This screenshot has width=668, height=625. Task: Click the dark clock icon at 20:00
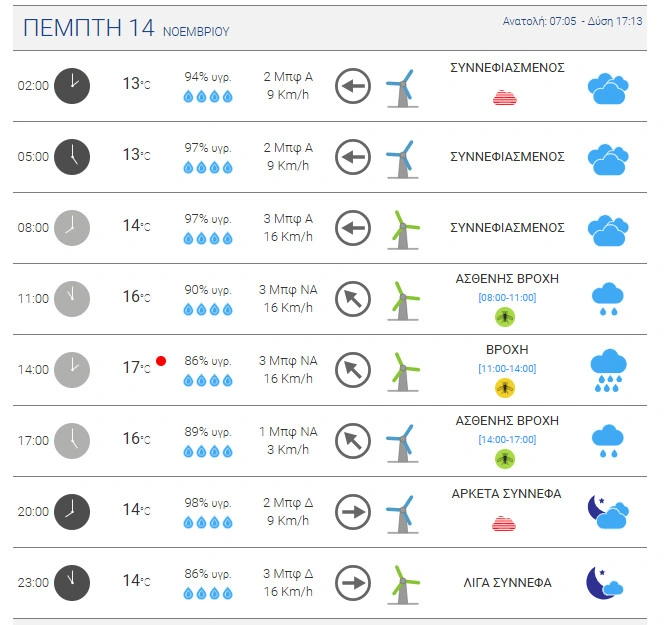click(x=72, y=512)
